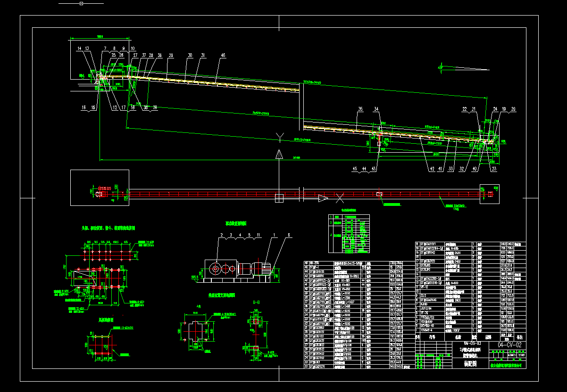Select callout balloon 14 on elevation view

(79, 49)
